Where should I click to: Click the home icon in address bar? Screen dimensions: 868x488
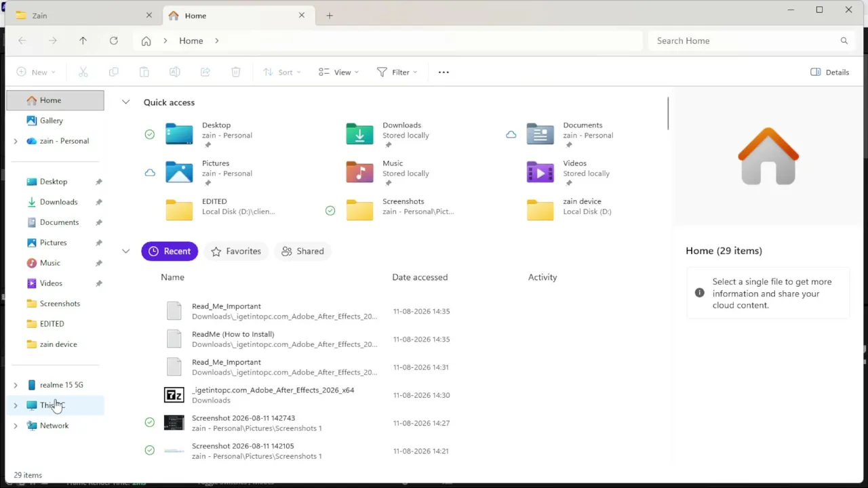pyautogui.click(x=146, y=41)
